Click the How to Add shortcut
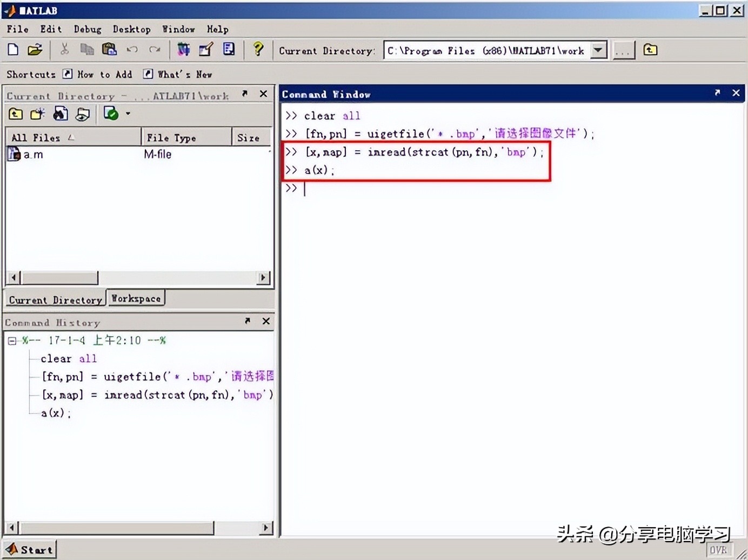 (x=97, y=74)
